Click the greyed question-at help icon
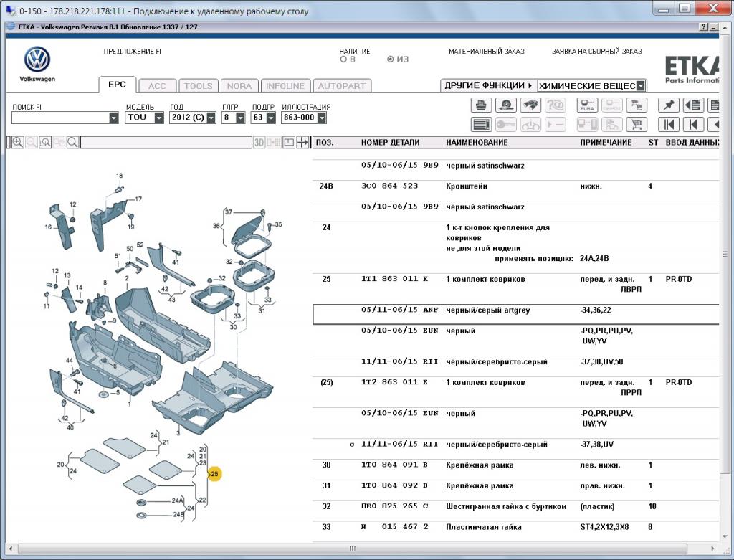This screenshot has width=734, height=560. pos(555,105)
